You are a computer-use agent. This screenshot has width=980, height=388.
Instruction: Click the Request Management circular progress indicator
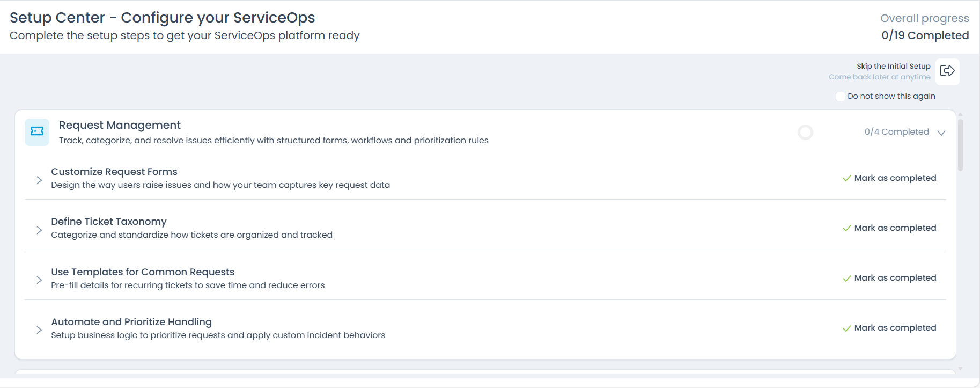(805, 132)
